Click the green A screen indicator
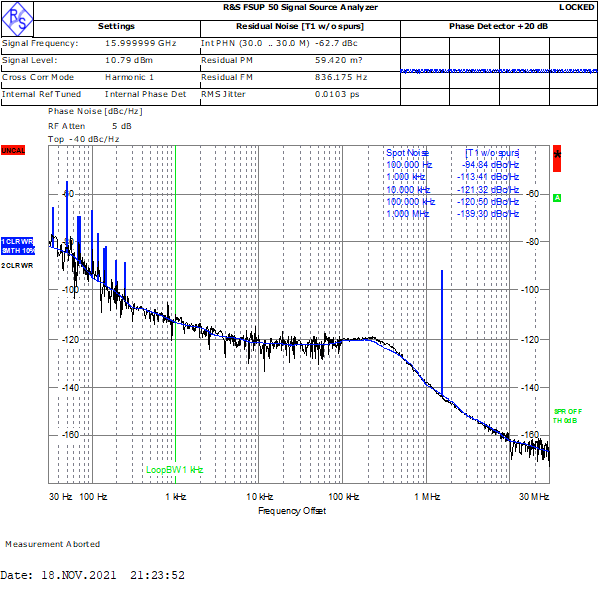The image size is (600, 596). tap(557, 198)
